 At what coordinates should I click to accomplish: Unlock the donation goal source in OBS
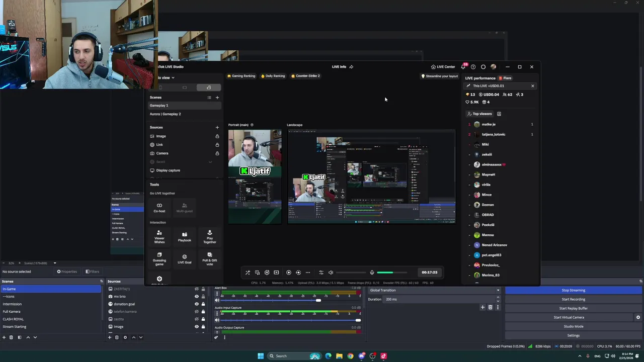pos(203,304)
